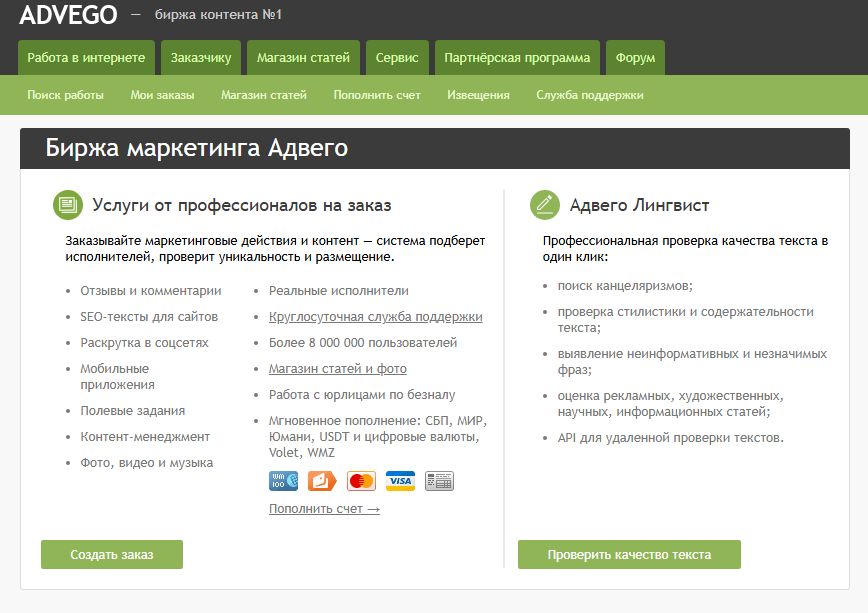The height and width of the screenshot is (613, 868).
Task: Click the Услуги от профессионалов на заказ heading
Action: click(242, 205)
